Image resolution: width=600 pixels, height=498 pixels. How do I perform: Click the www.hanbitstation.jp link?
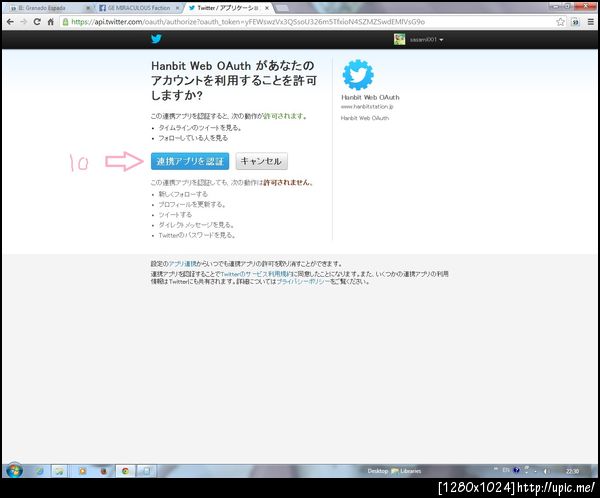(x=367, y=107)
